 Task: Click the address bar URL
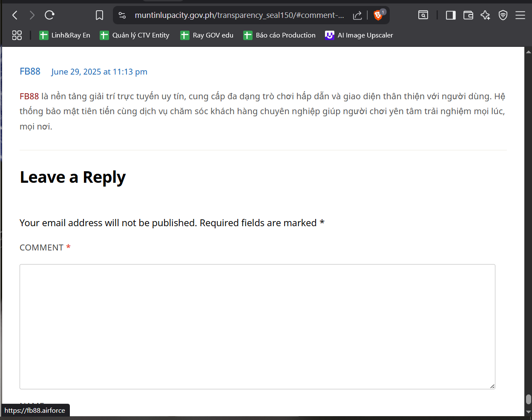[x=239, y=15]
